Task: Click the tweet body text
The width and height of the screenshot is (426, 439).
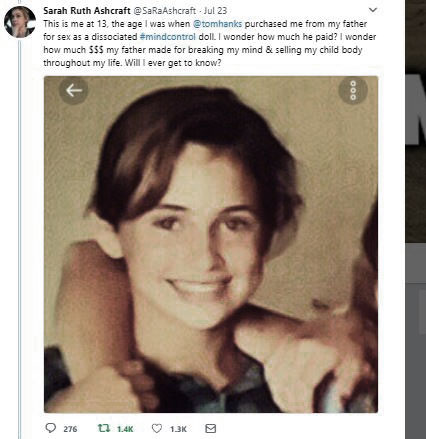Action: point(210,43)
